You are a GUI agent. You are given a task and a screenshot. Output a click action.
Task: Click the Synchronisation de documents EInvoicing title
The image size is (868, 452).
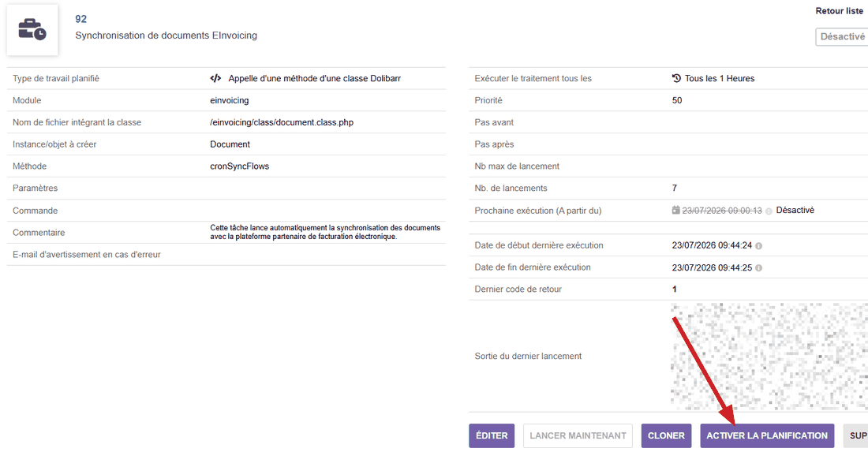(x=166, y=35)
